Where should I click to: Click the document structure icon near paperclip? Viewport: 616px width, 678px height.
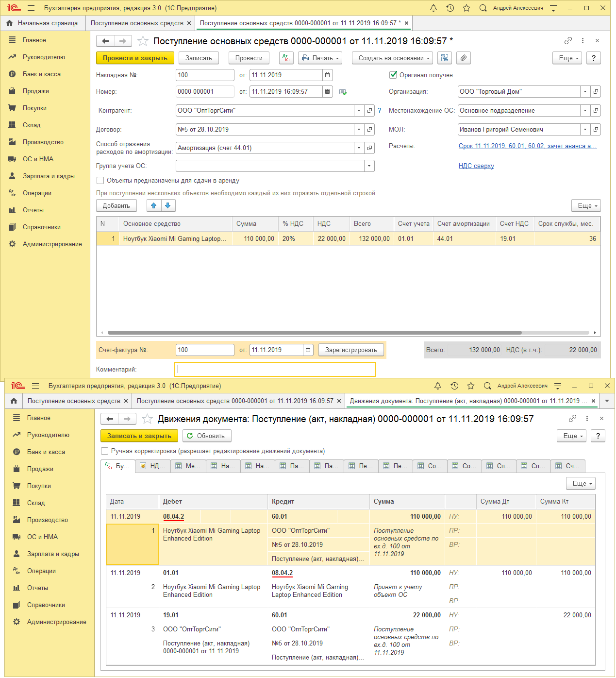[444, 58]
